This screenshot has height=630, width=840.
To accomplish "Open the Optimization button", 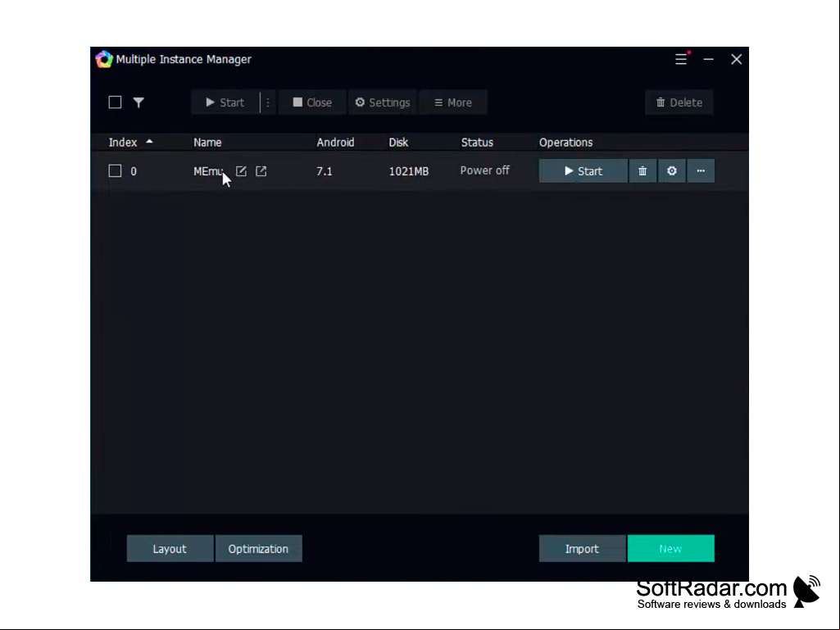I will pos(259,549).
